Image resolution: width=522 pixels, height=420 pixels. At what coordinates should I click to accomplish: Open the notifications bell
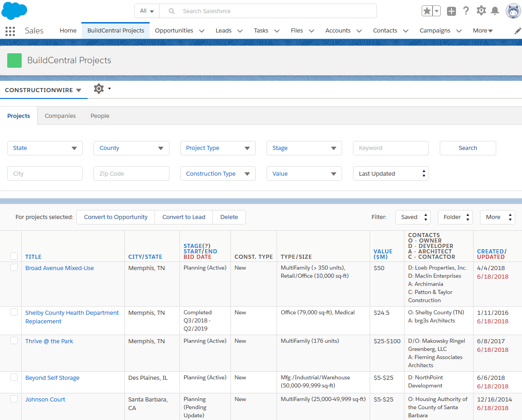click(495, 11)
